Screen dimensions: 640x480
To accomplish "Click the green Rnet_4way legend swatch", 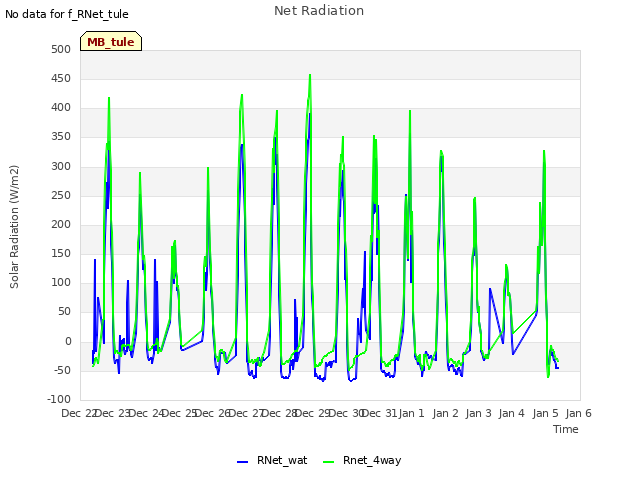I will click(x=329, y=462).
